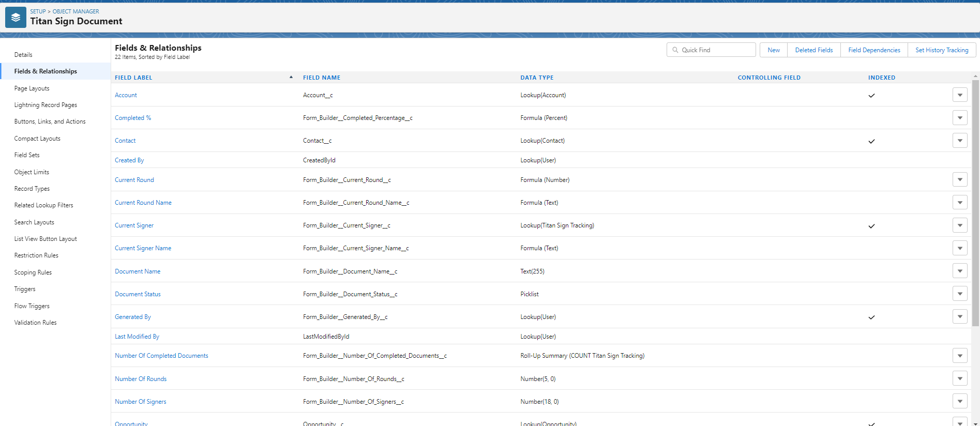Viewport: 980px width, 426px height.
Task: Go to Page Layouts
Action: click(32, 88)
